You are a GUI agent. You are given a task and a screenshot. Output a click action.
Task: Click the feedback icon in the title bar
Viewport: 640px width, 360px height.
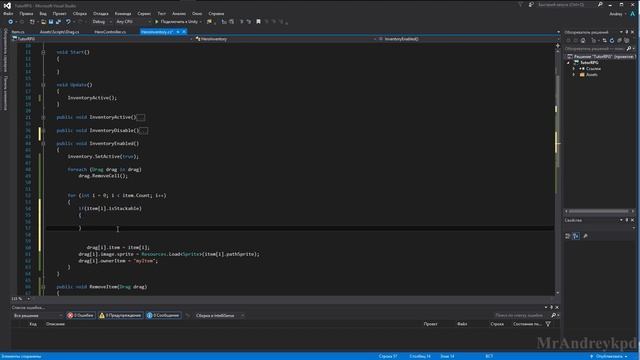pos(531,5)
